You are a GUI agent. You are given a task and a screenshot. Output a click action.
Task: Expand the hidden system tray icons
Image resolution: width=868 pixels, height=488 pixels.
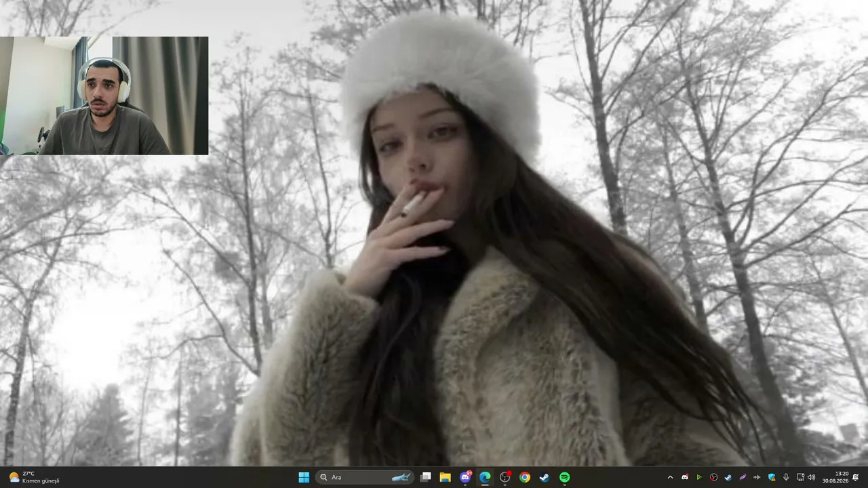click(x=670, y=477)
